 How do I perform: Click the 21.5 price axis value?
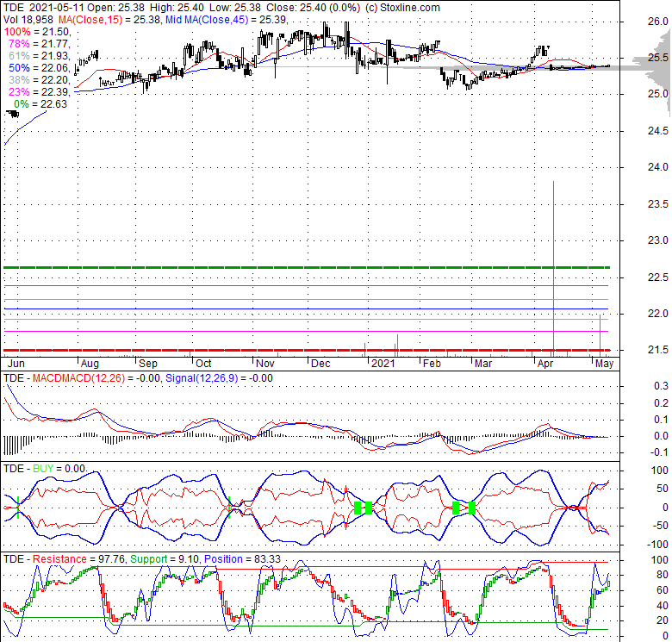pyautogui.click(x=658, y=350)
